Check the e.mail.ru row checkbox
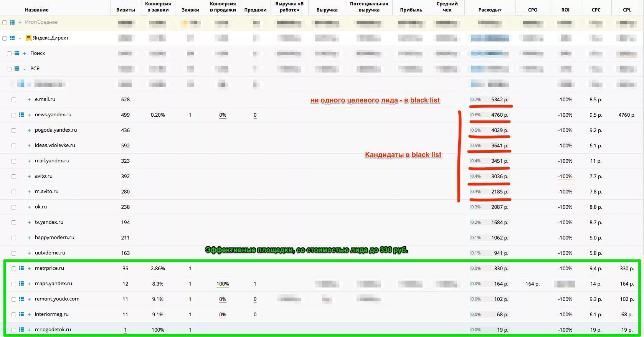The width and height of the screenshot is (644, 337). pos(14,99)
